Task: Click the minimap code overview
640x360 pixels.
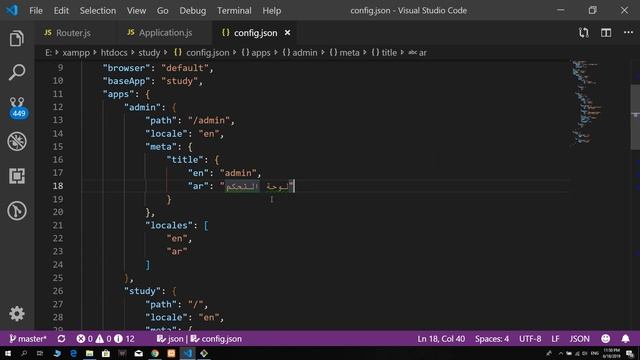Action: 587,102
